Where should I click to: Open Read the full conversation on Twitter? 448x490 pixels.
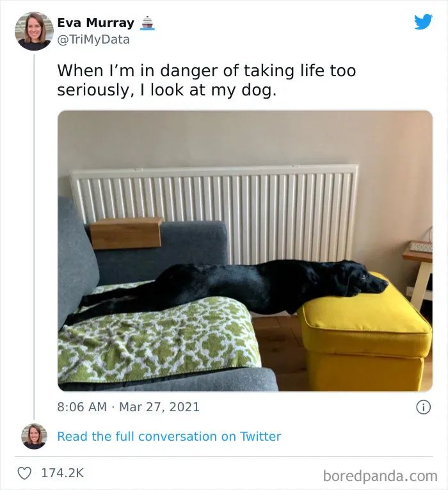[x=169, y=436]
